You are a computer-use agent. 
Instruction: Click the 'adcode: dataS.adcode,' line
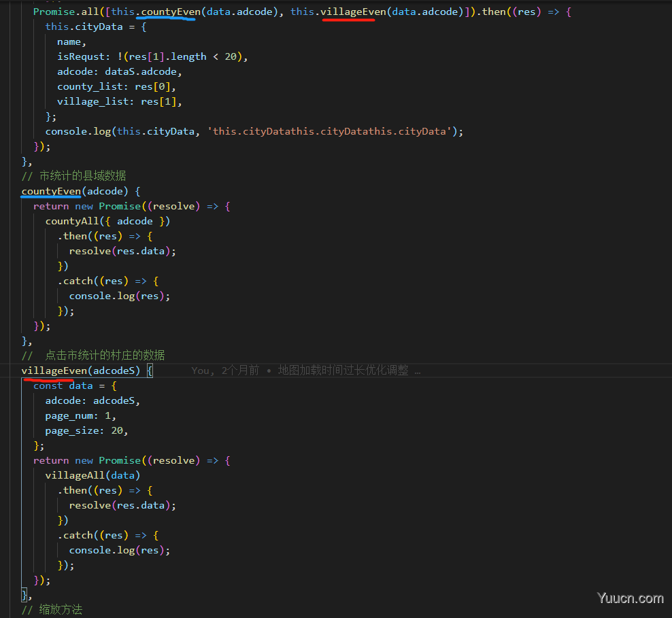point(120,72)
